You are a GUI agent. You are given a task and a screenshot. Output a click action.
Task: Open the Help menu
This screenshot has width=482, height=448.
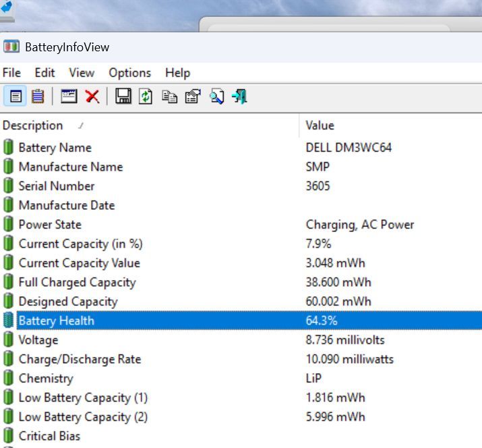point(177,73)
